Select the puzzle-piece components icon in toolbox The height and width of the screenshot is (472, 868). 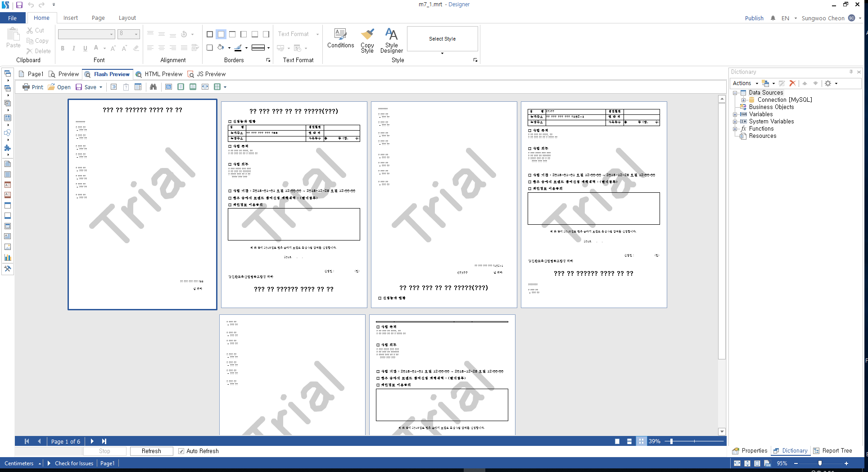(x=8, y=148)
